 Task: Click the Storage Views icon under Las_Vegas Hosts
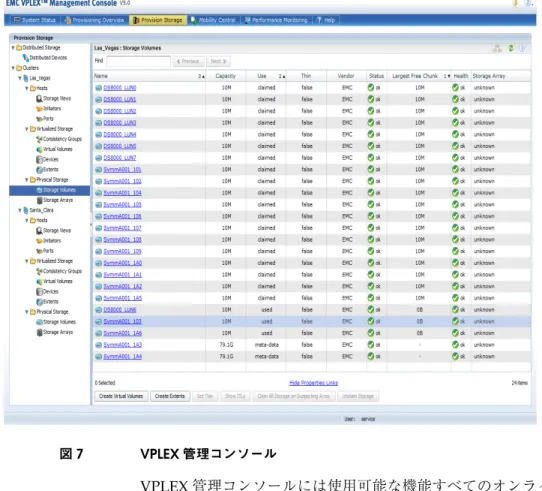[x=39, y=99]
